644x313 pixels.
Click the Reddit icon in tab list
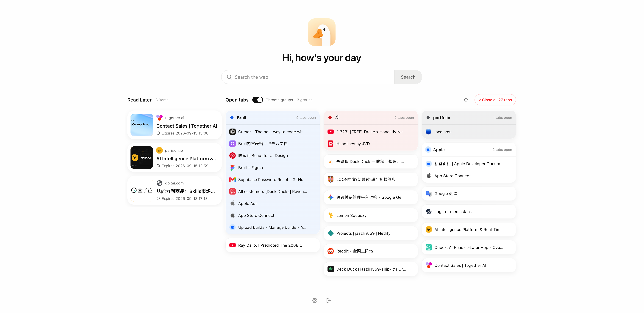(x=330, y=251)
